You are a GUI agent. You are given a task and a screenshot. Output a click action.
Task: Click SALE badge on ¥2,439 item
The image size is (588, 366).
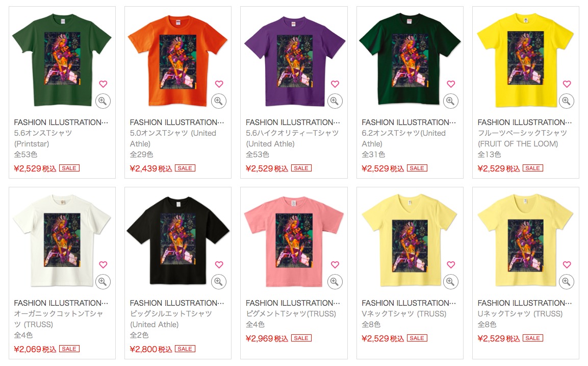[x=185, y=168]
